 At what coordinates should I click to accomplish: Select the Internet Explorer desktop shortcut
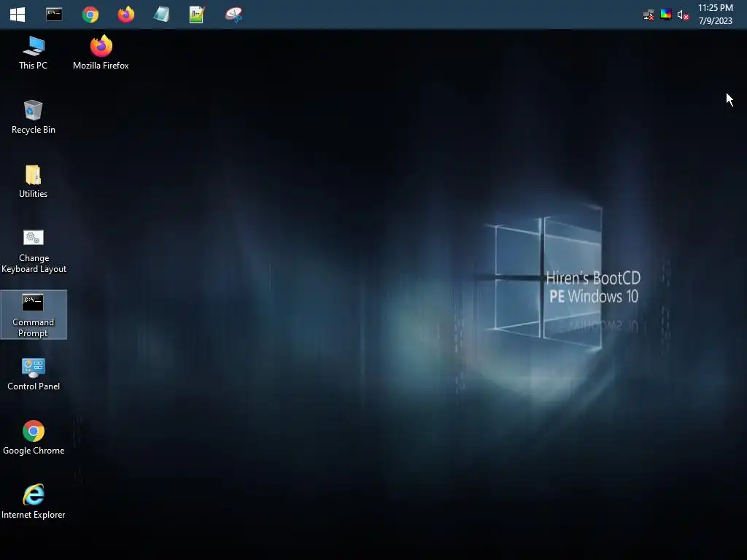point(34,502)
